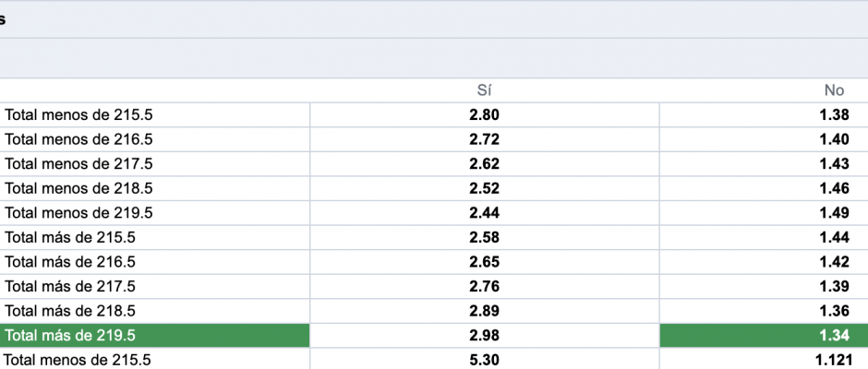Choose Sí odds 2.65 for más de 216.5
This screenshot has width=868, height=369.
[x=485, y=262]
